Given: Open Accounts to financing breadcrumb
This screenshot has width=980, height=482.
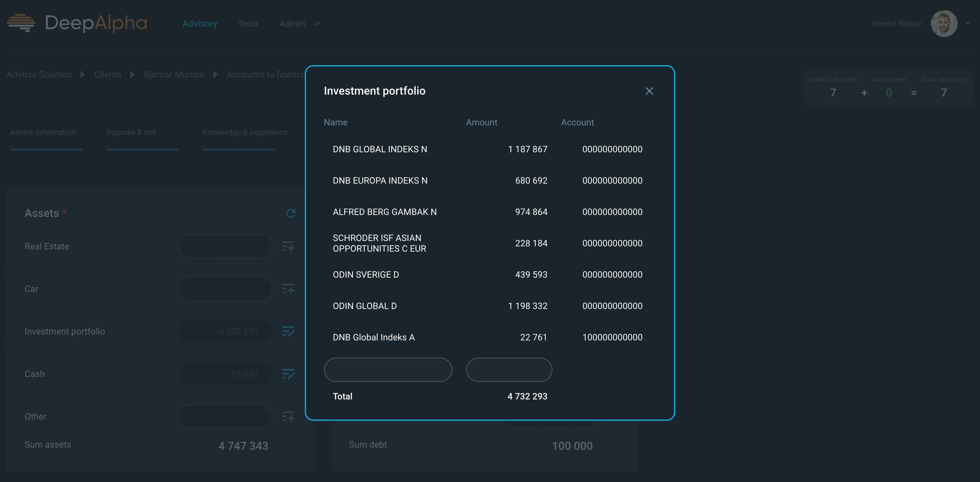Looking at the screenshot, I should (x=266, y=75).
